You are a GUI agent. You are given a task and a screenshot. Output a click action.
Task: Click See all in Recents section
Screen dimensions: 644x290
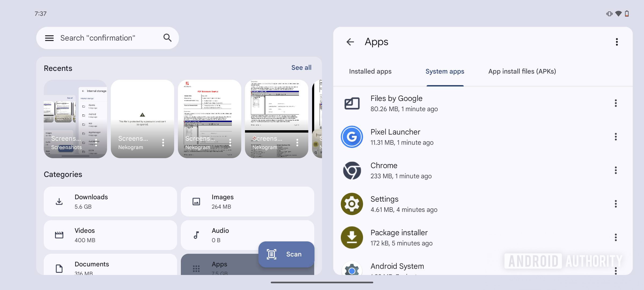301,67
